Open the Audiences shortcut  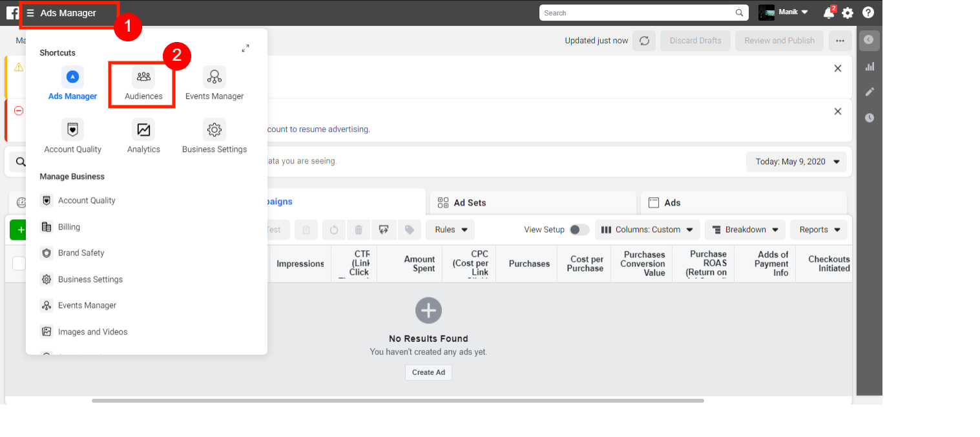click(x=143, y=84)
